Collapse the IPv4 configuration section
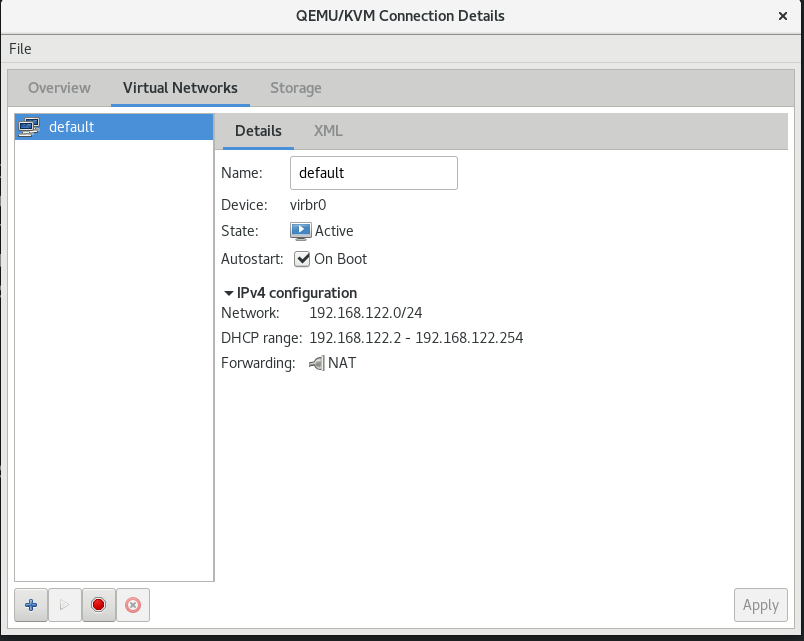 [229, 293]
